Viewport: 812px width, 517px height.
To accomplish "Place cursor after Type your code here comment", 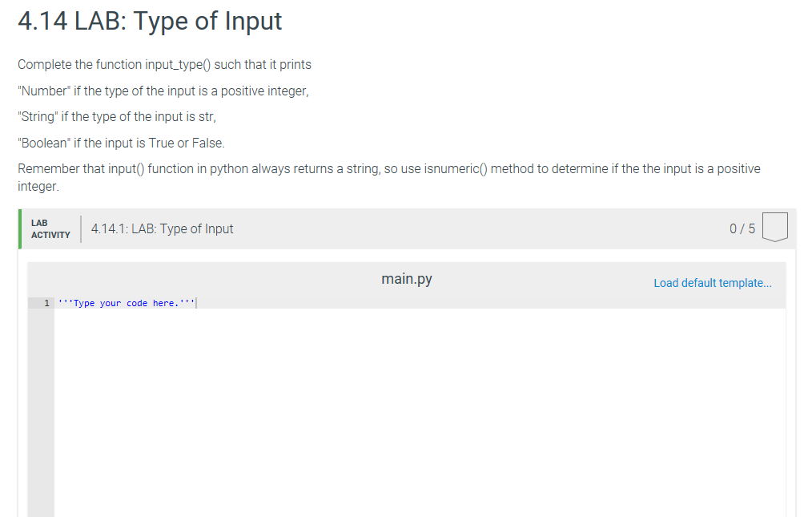I will [x=195, y=303].
